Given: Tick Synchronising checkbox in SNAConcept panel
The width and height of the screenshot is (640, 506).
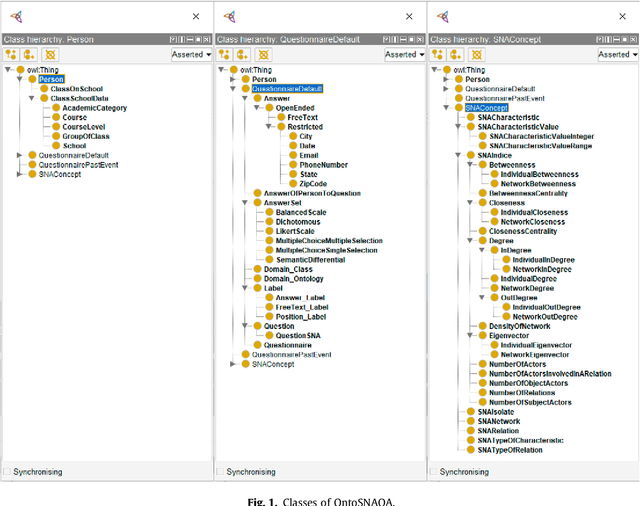Looking at the screenshot, I should coord(434,471).
